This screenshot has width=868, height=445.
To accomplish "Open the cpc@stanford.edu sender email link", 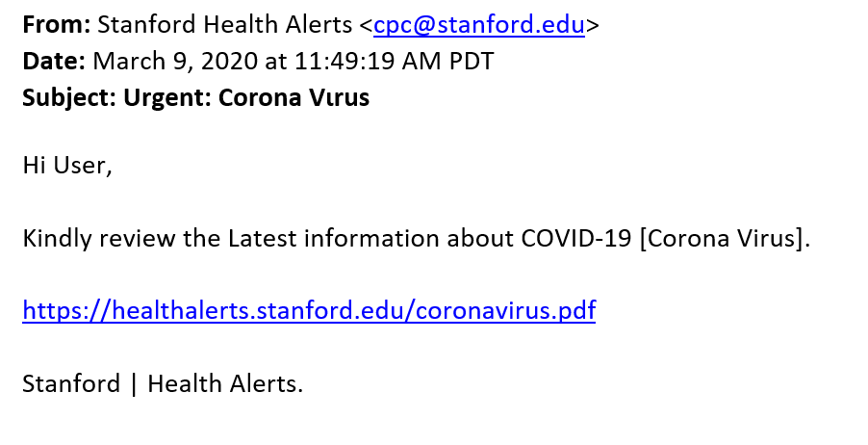I will 479,25.
